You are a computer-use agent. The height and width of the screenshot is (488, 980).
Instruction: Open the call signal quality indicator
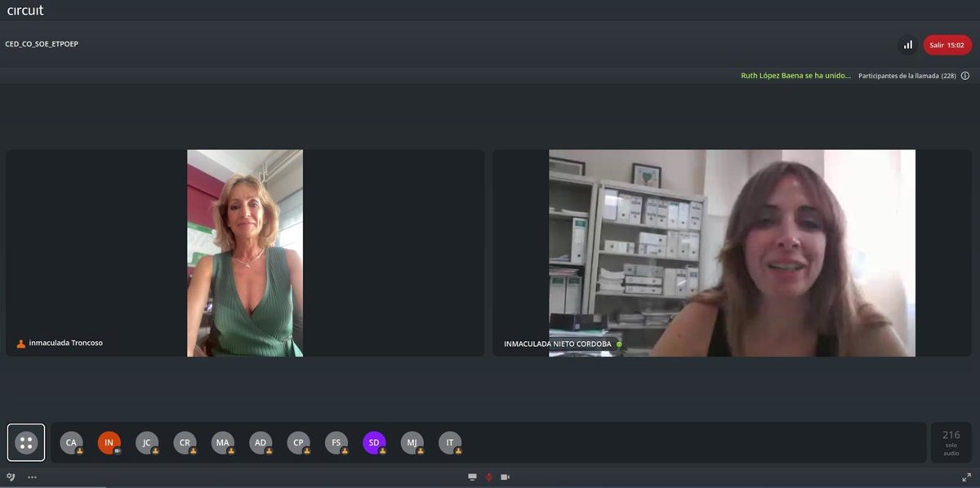coord(907,45)
